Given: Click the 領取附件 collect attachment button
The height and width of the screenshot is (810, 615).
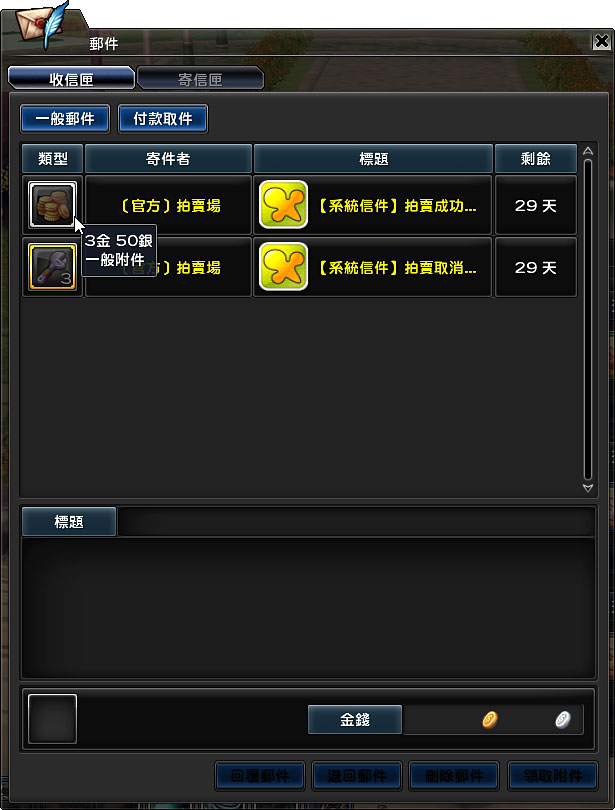Looking at the screenshot, I should 553,775.
